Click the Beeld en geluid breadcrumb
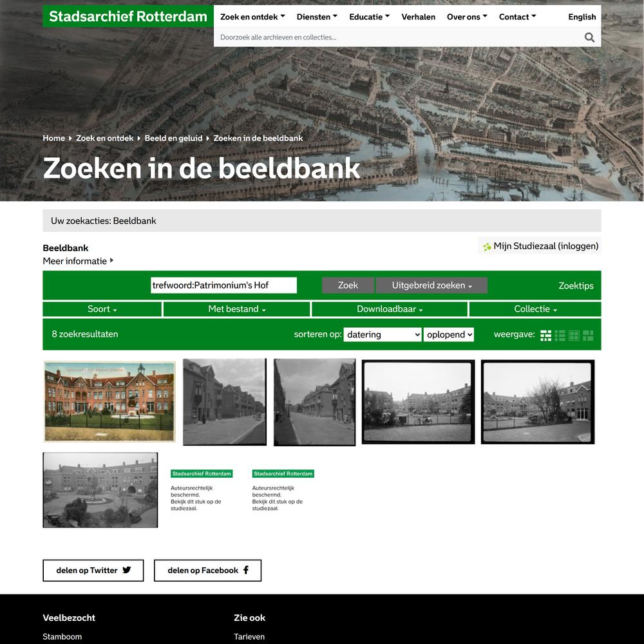 point(173,138)
